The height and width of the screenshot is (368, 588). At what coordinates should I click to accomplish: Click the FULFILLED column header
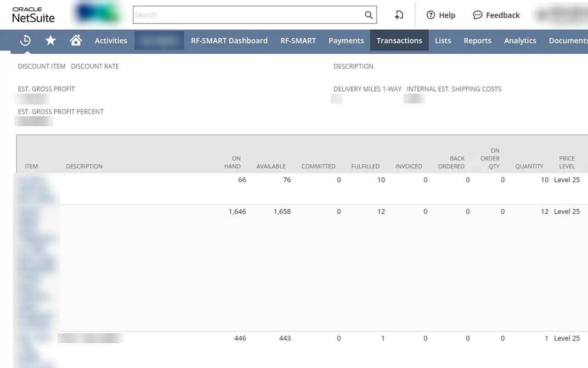[x=365, y=166]
